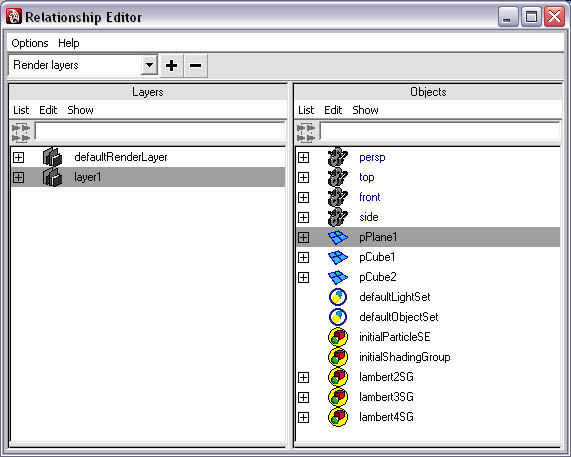Click the layer1 render layer icon
This screenshot has width=571, height=457.
coord(52,177)
